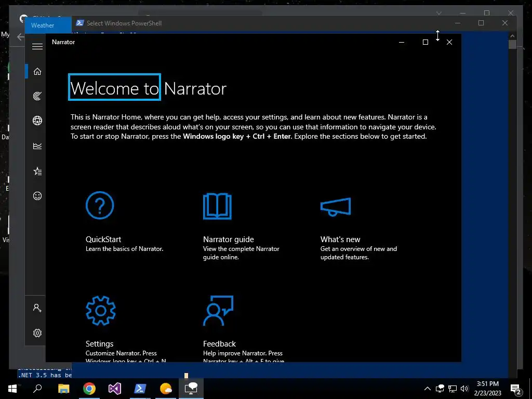The width and height of the screenshot is (532, 399).
Task: Open the What's new megaphone icon
Action: [336, 207]
